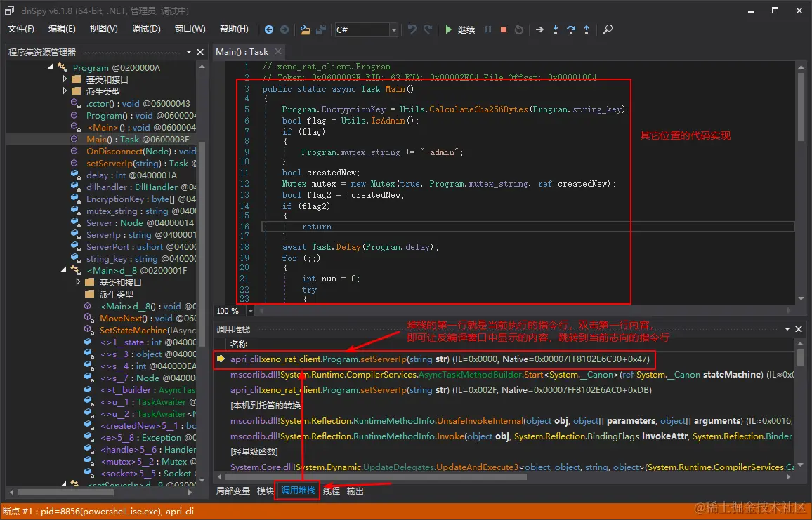This screenshot has height=520, width=812.
Task: Select the .cctor() : void method
Action: point(138,103)
